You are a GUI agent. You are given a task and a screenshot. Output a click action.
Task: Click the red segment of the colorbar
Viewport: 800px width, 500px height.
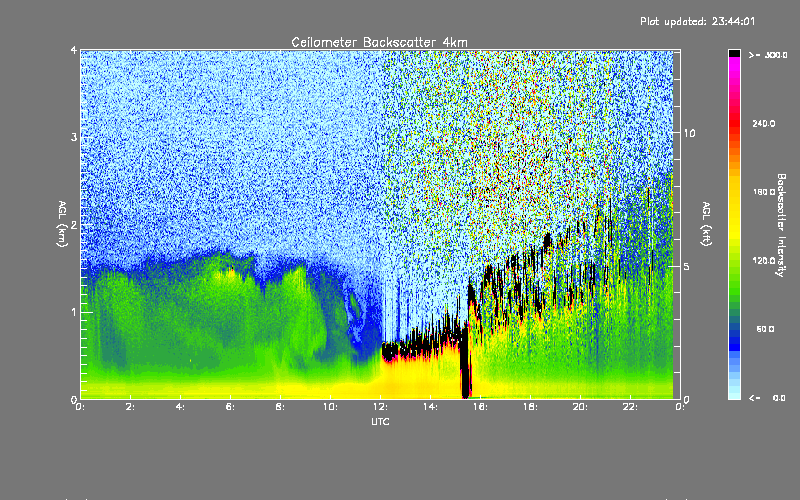(734, 125)
